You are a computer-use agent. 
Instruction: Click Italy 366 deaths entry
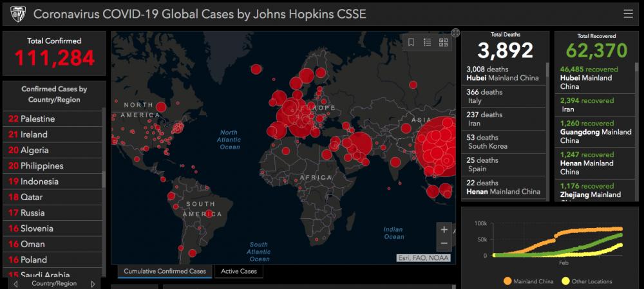(504, 97)
